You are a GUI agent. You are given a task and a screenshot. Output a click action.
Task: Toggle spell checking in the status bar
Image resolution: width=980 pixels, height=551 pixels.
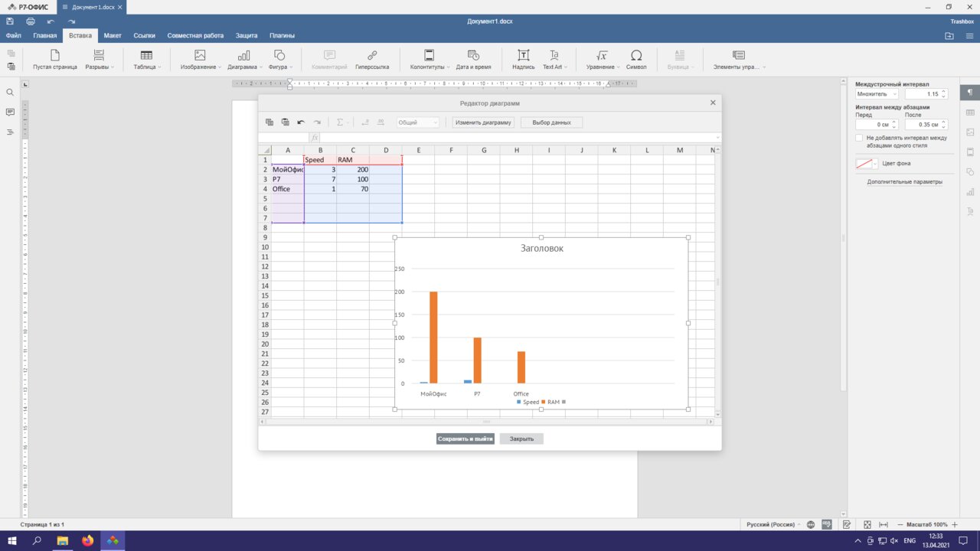coord(827,524)
